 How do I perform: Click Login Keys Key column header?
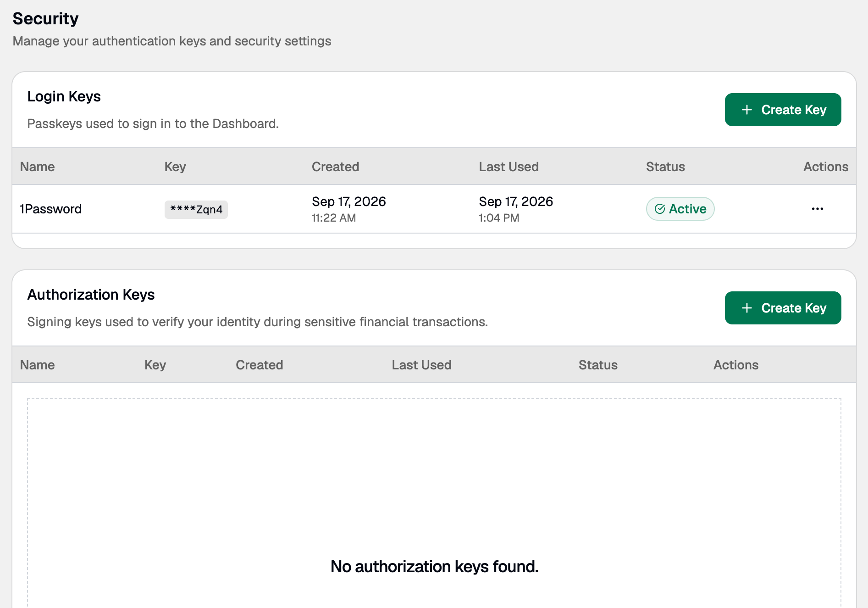coord(175,167)
